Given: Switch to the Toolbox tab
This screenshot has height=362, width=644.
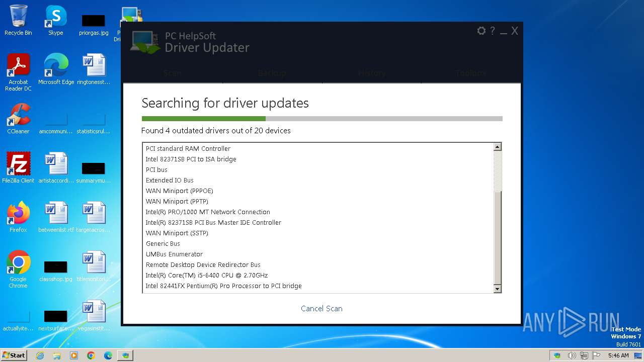Looking at the screenshot, I should coord(471,73).
